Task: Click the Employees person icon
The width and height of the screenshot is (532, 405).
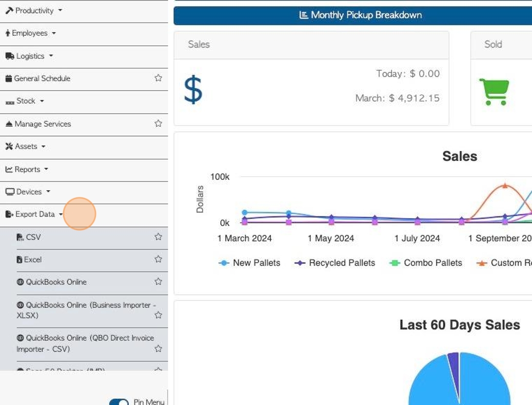Action: 8,33
